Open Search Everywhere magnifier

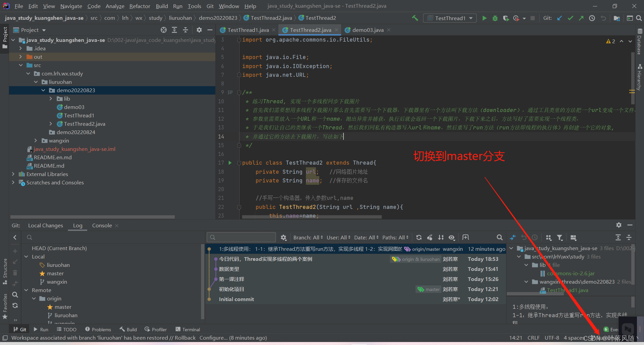639,18
